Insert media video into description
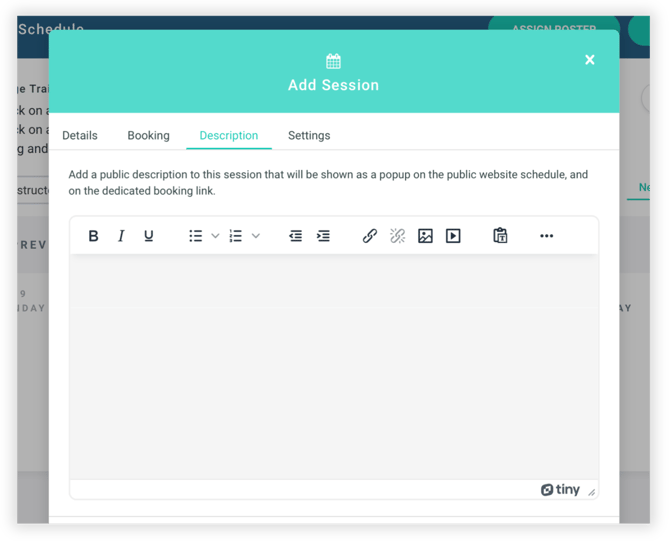670x541 pixels. [453, 236]
